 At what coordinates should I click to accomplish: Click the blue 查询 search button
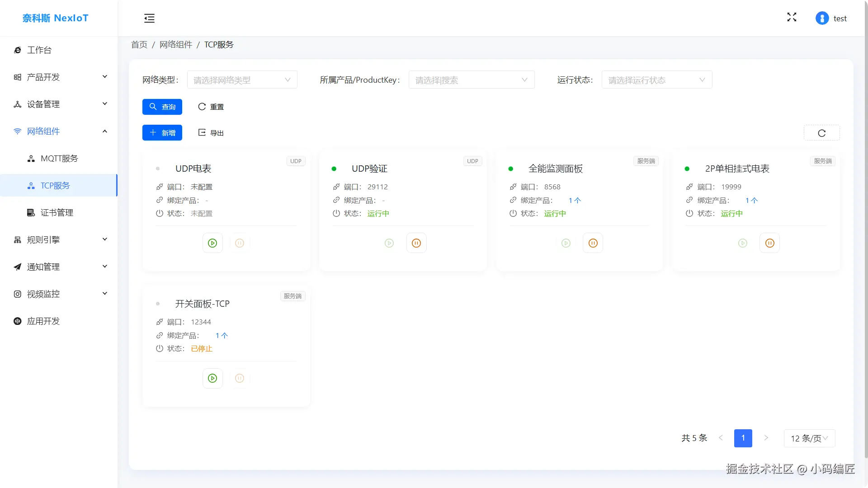coord(162,107)
